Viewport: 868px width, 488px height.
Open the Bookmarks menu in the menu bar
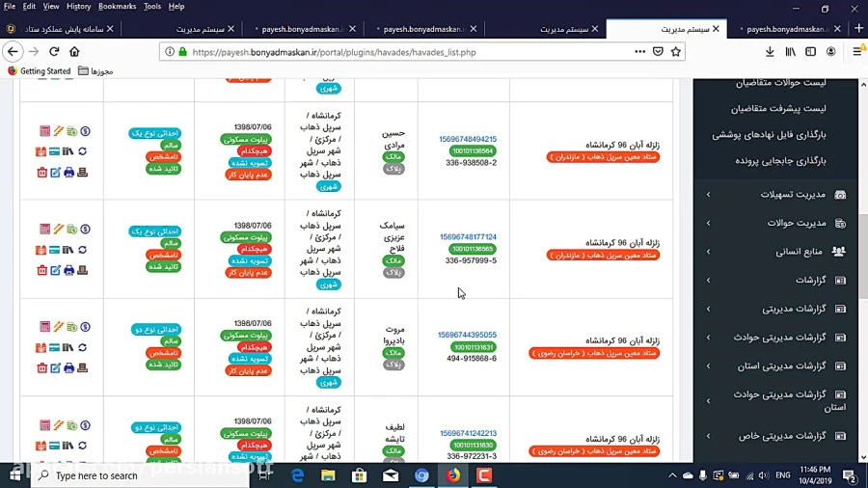[x=117, y=7]
